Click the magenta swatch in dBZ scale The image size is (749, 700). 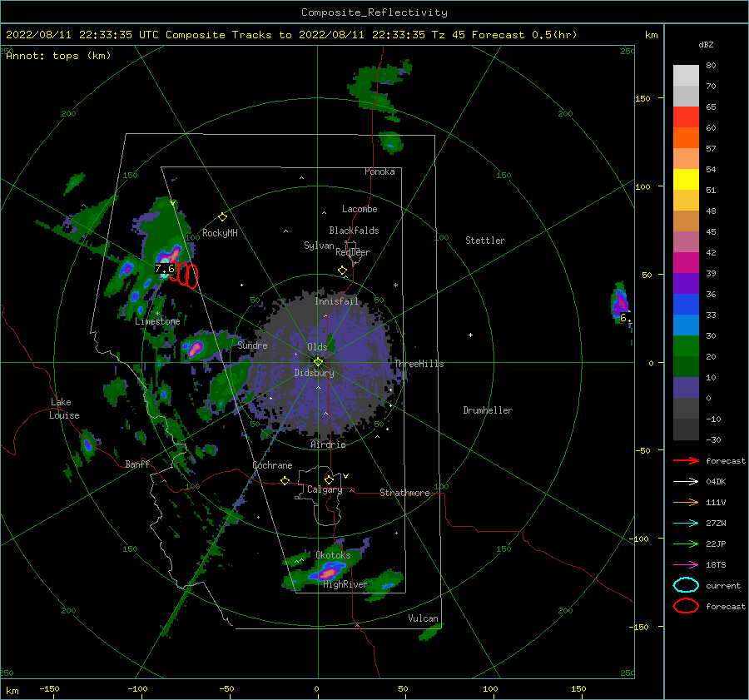686,263
